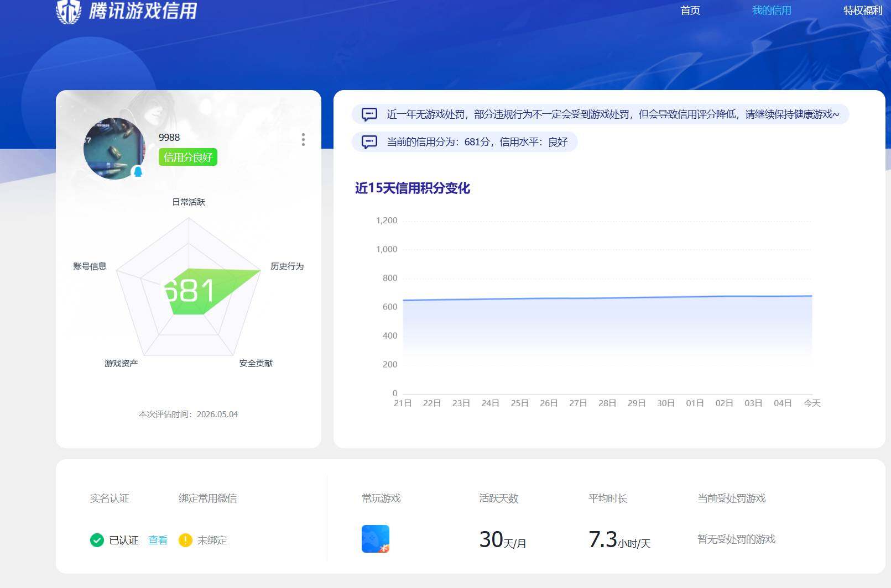Click the 当前的信用分为：681分 message text
Viewport: 891px width, 588px height.
477,142
